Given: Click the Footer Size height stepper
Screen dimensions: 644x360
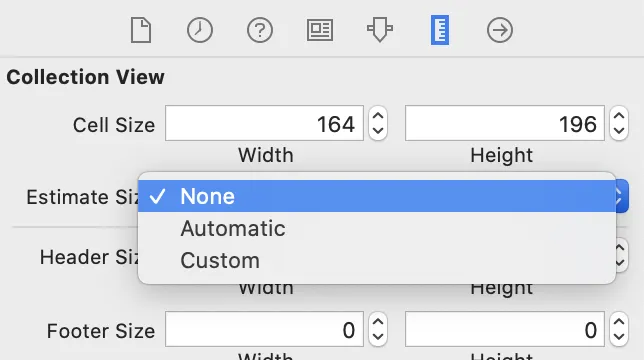Looking at the screenshot, I should click(x=619, y=329).
